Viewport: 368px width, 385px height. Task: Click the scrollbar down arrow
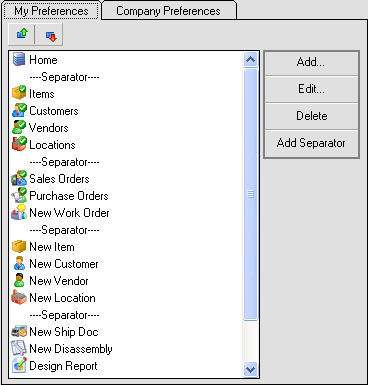(x=250, y=369)
